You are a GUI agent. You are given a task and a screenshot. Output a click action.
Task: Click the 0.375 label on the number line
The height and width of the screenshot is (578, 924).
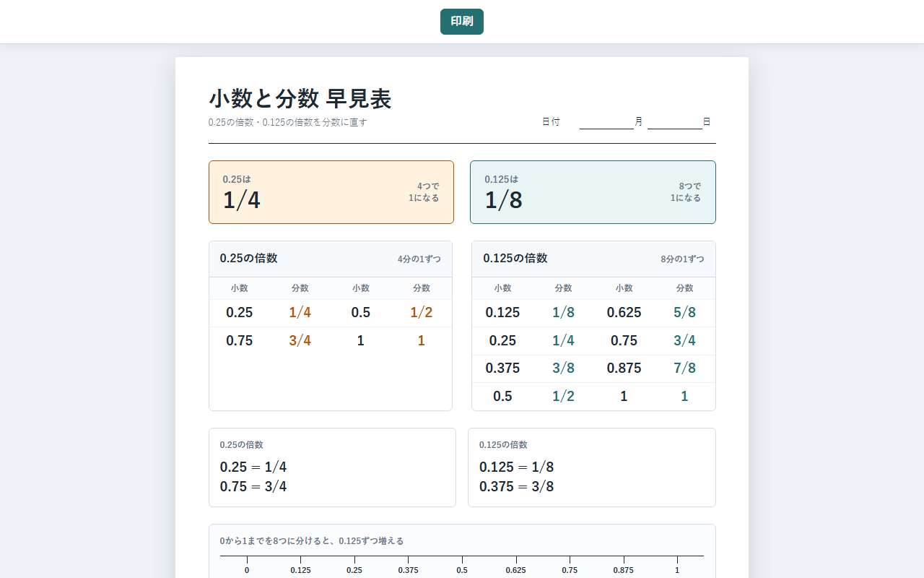point(408,570)
